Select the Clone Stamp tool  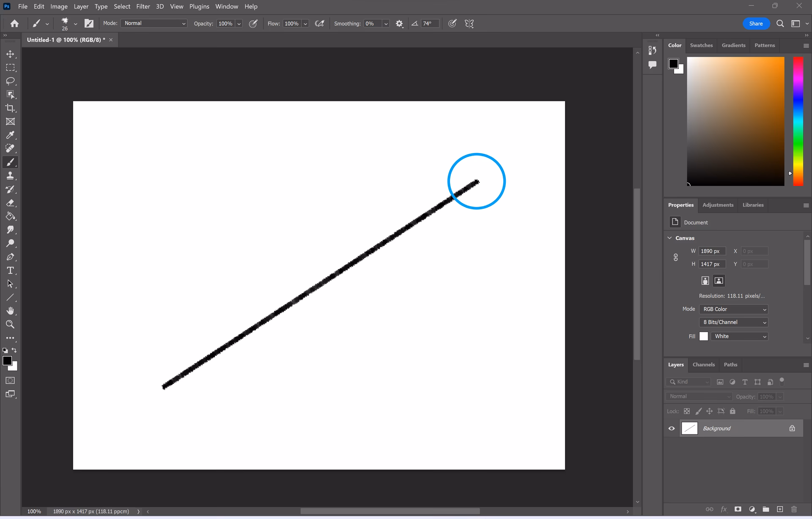pyautogui.click(x=11, y=175)
